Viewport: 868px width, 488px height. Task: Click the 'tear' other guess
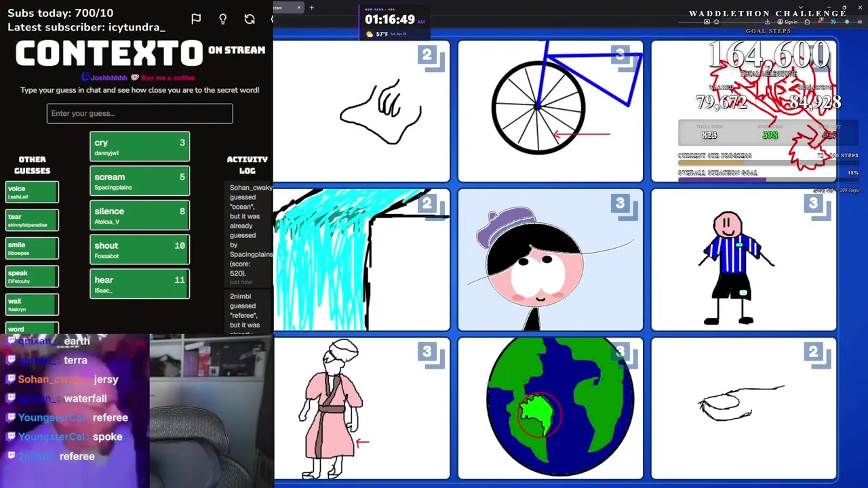[x=32, y=220]
